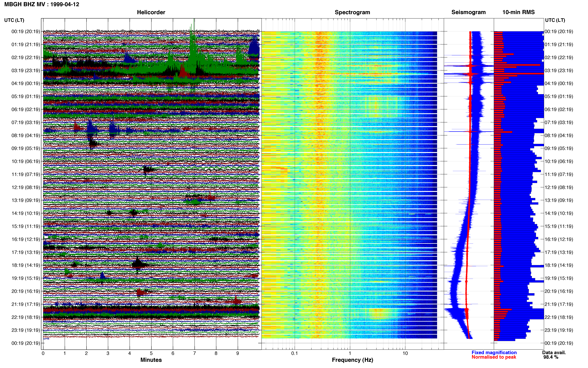588x368 pixels.
Task: Click the '0.1' frequency axis tick label
Action: coord(295,353)
